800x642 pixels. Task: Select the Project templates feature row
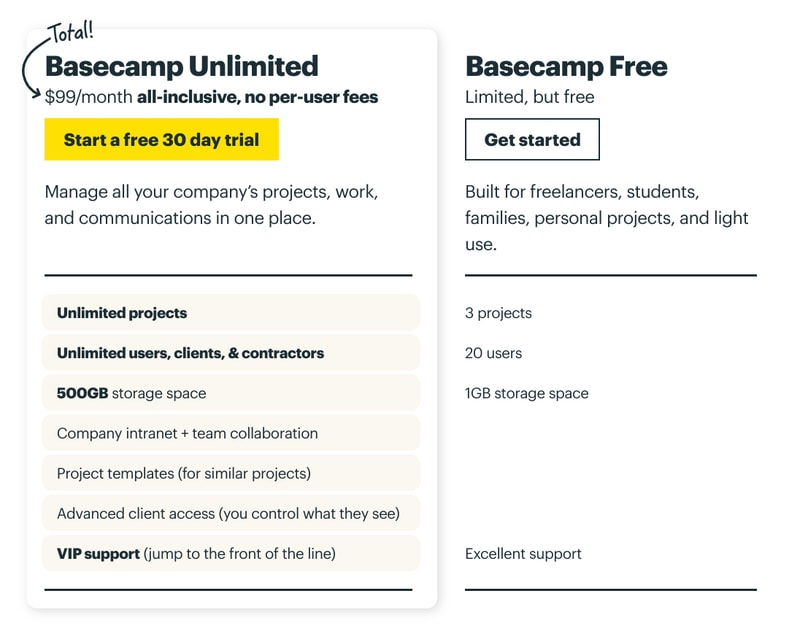pos(230,473)
